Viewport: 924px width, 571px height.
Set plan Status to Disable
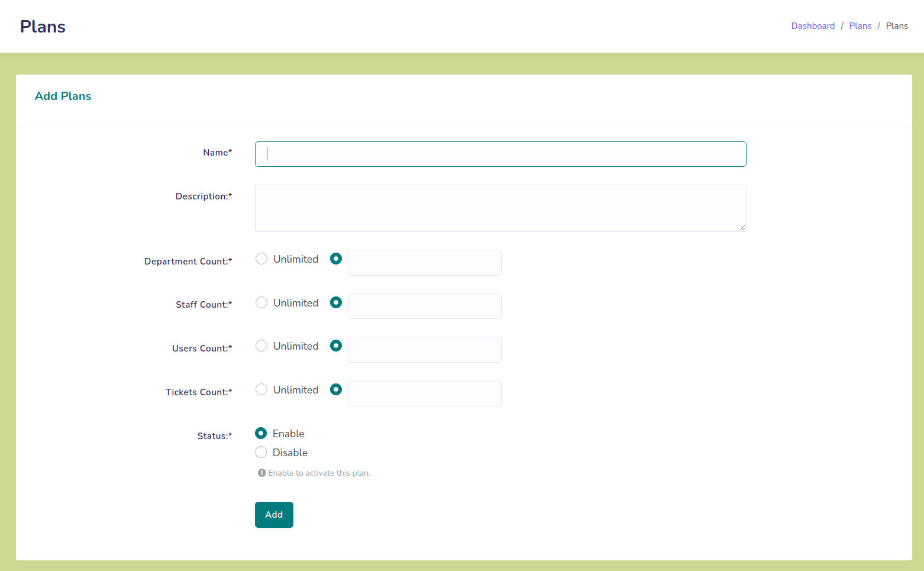point(261,453)
